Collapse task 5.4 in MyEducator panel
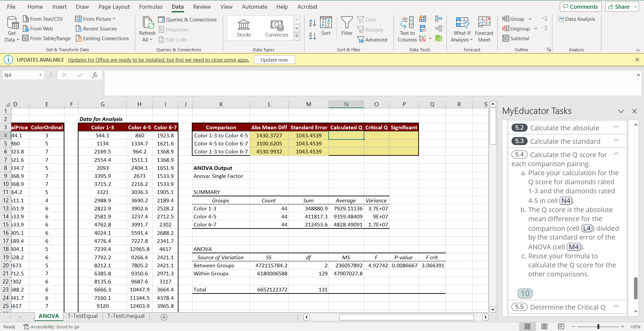Viewport: 644px width, 331px height. coord(616,154)
